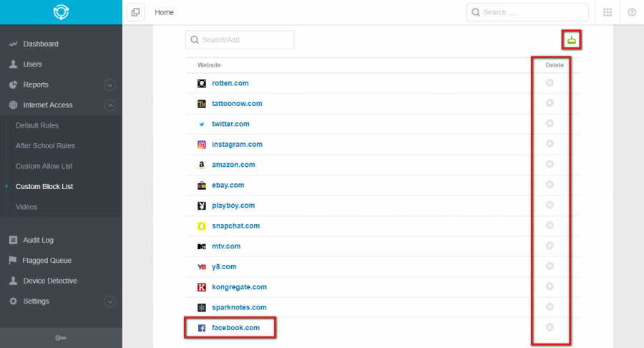Open the instagram.com link
Screen dimensions: 644x348
[237, 144]
